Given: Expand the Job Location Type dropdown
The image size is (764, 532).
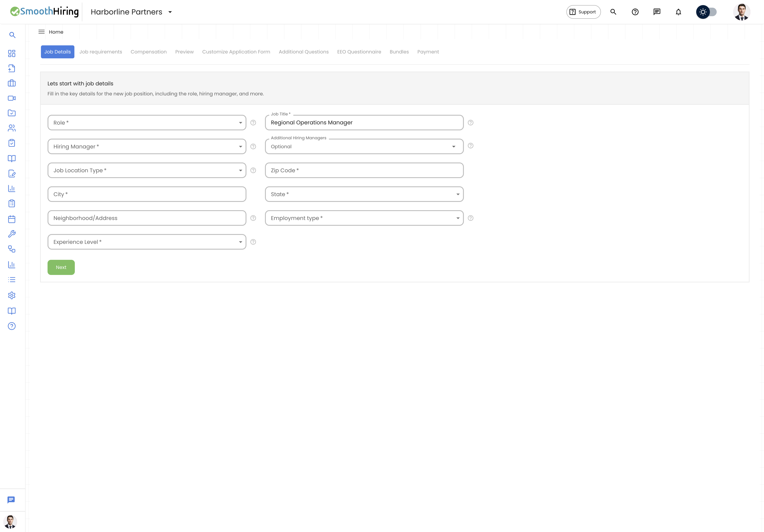Looking at the screenshot, I should tap(147, 170).
